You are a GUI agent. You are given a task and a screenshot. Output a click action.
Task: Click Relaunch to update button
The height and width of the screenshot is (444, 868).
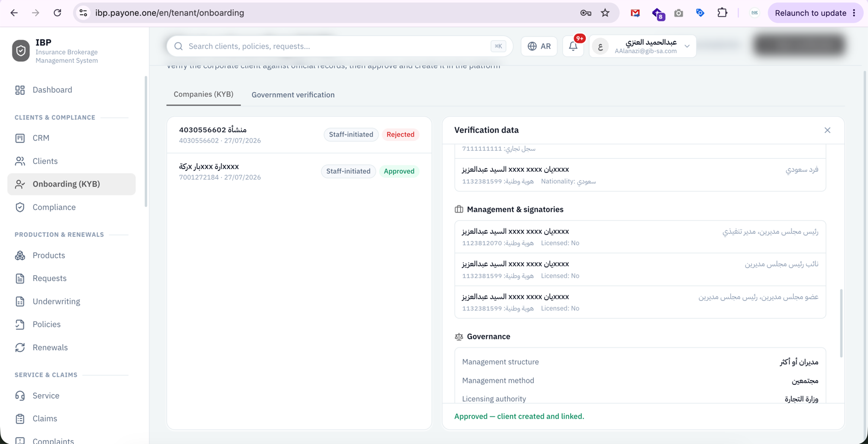tap(810, 13)
